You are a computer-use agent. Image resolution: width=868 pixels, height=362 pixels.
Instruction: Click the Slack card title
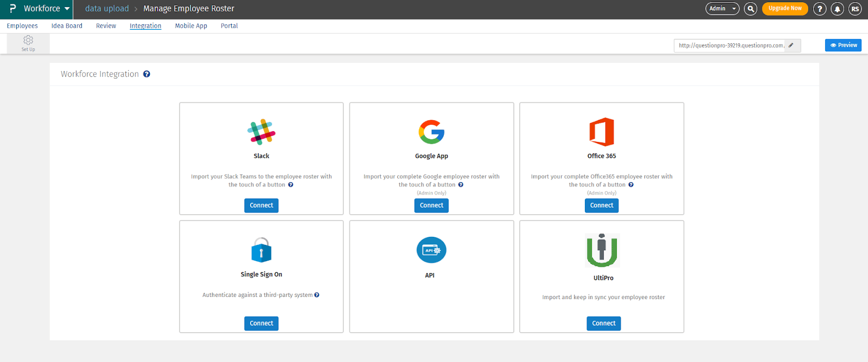pyautogui.click(x=261, y=156)
